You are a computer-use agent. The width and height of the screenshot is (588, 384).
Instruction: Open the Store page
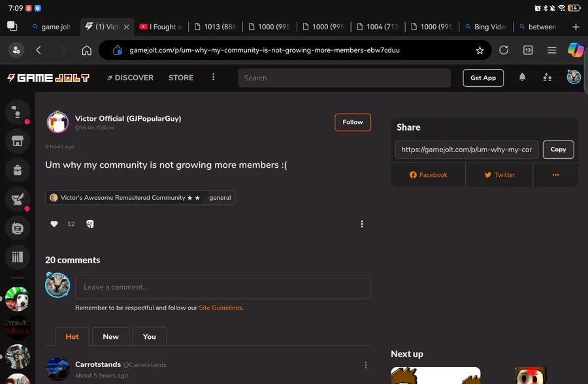tap(181, 78)
